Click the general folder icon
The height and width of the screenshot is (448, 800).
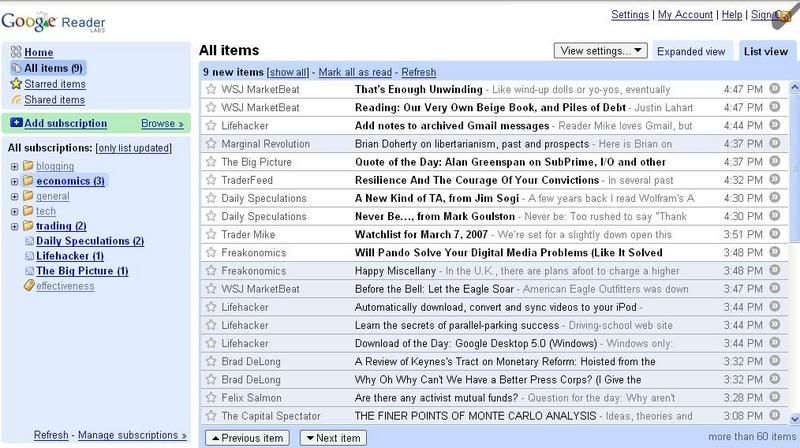28,195
